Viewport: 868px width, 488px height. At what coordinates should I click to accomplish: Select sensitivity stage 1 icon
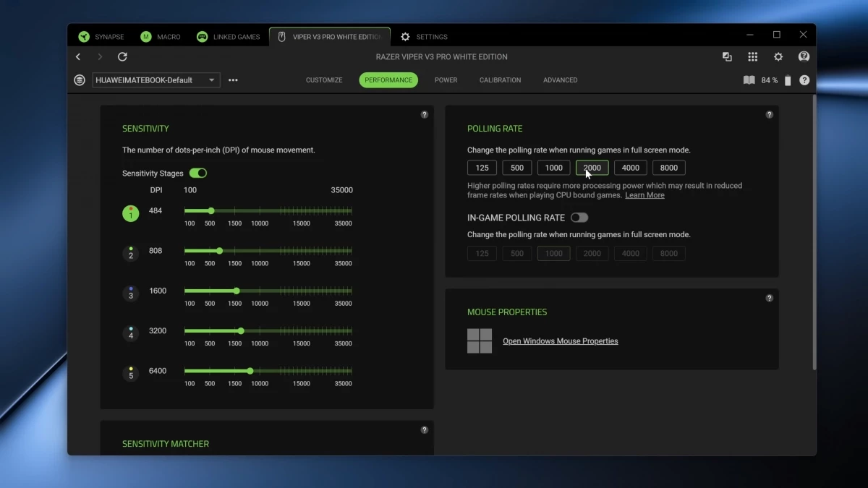[x=131, y=213]
